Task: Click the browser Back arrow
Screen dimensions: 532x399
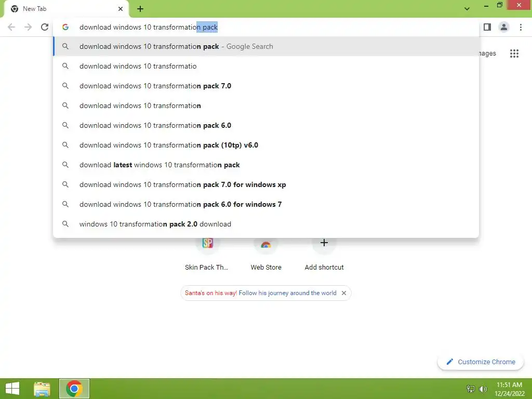Action: pos(11,27)
